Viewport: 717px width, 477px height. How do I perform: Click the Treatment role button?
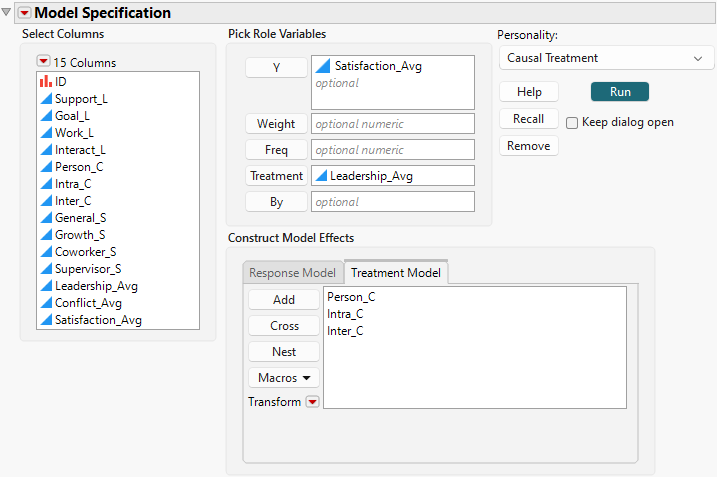click(276, 176)
